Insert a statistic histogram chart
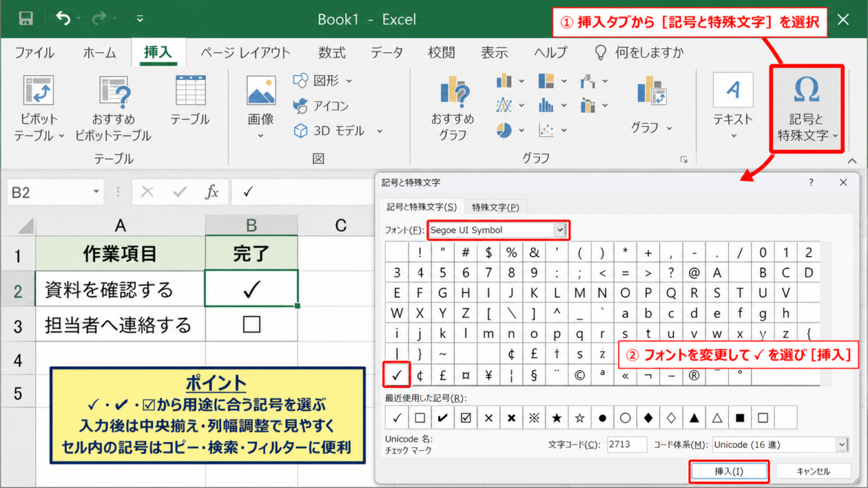 551,106
